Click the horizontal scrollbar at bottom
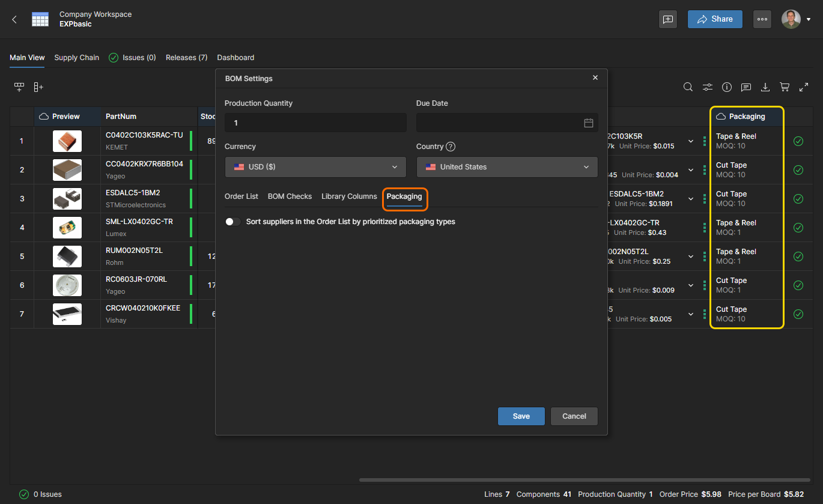Image resolution: width=823 pixels, height=504 pixels. coord(583,480)
